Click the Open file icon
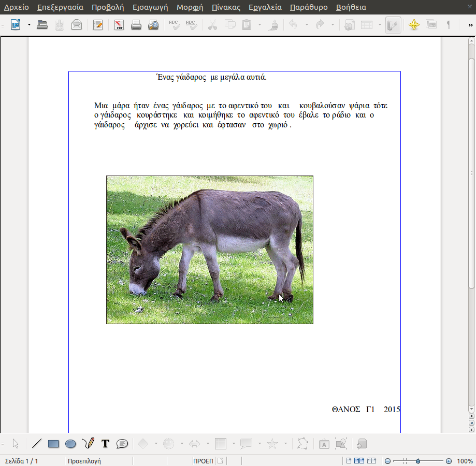476x466 pixels. pos(42,24)
